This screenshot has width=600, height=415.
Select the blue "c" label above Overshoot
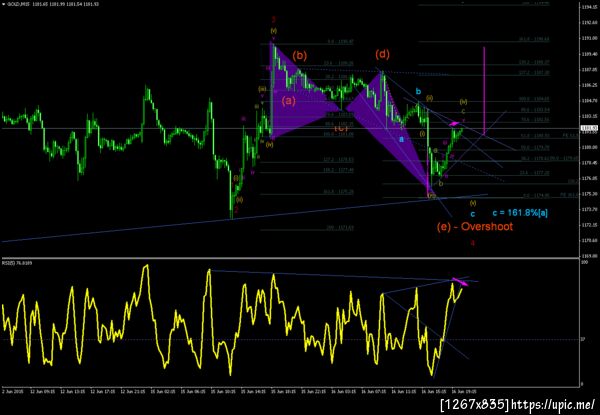(473, 214)
